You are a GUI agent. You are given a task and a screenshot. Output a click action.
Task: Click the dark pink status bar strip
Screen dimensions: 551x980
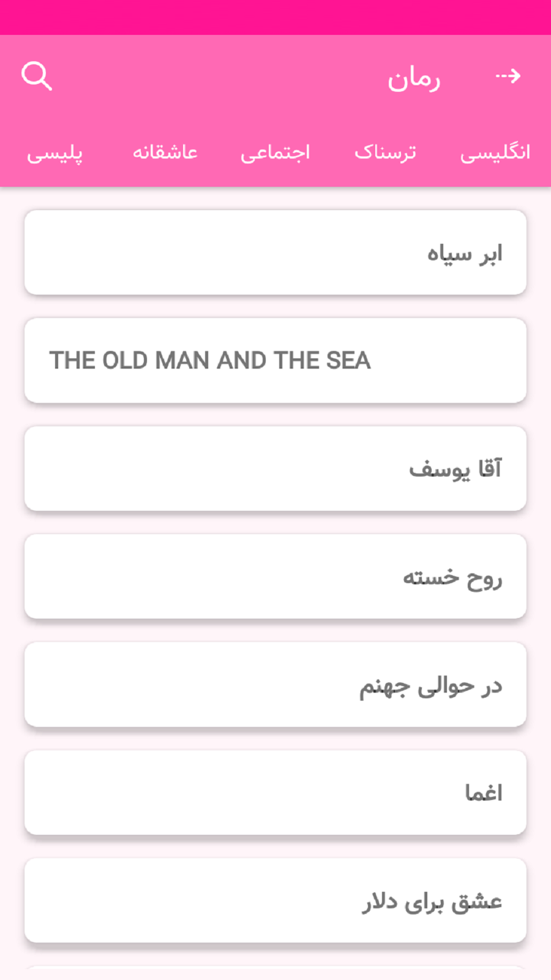tap(275, 17)
